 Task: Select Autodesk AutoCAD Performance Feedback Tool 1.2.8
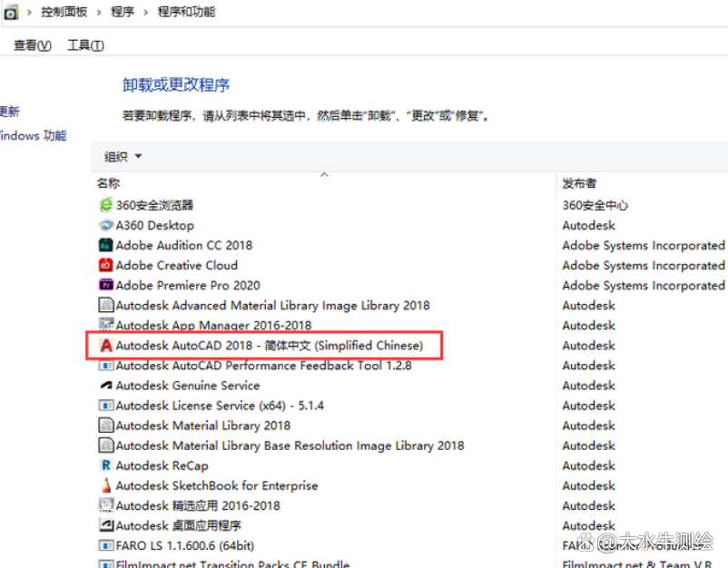point(264,366)
